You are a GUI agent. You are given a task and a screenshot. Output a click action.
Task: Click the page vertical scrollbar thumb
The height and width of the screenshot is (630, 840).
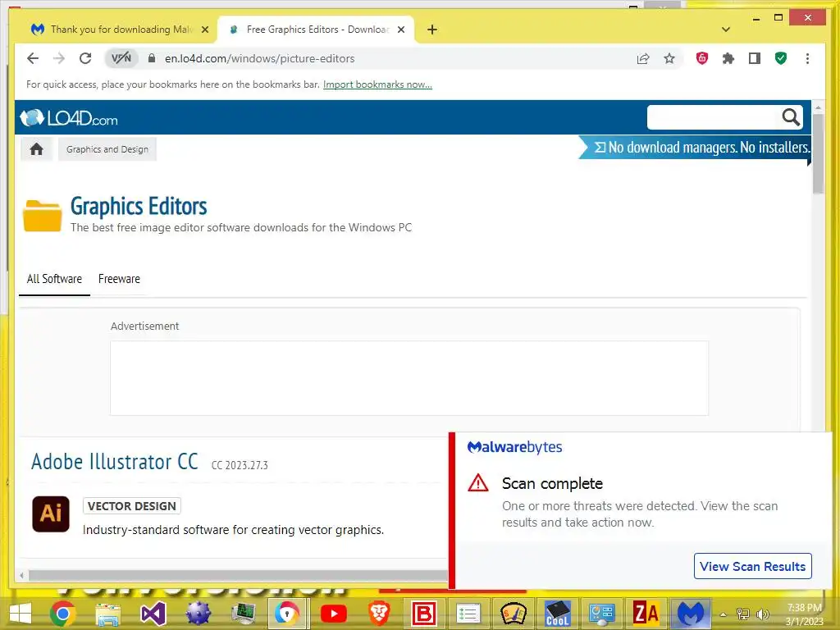(x=818, y=154)
